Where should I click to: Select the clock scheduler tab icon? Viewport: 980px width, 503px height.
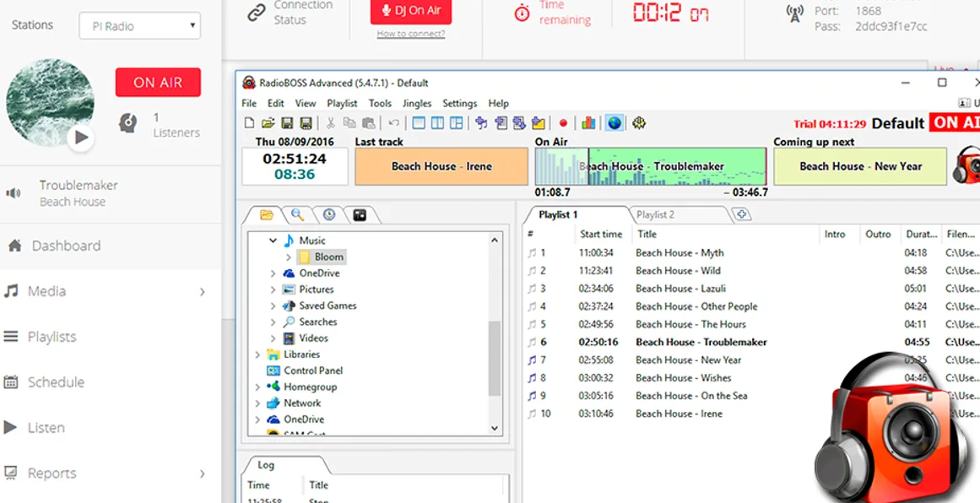pyautogui.click(x=328, y=215)
